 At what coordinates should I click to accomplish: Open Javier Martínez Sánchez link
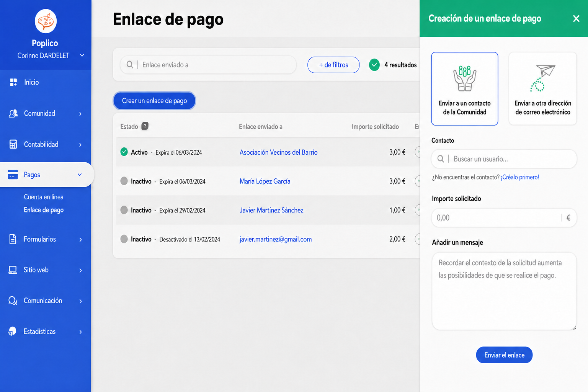tap(271, 210)
